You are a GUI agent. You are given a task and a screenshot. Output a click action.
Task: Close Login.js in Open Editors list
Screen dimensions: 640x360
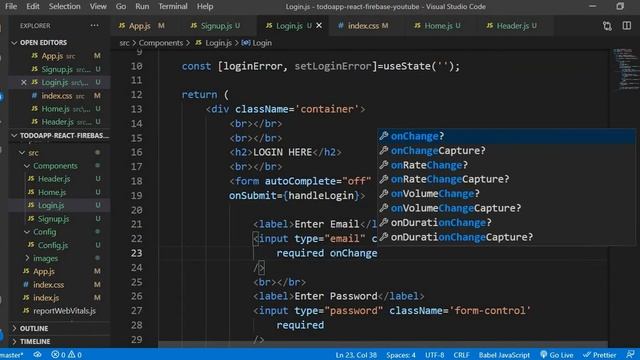click(24, 82)
